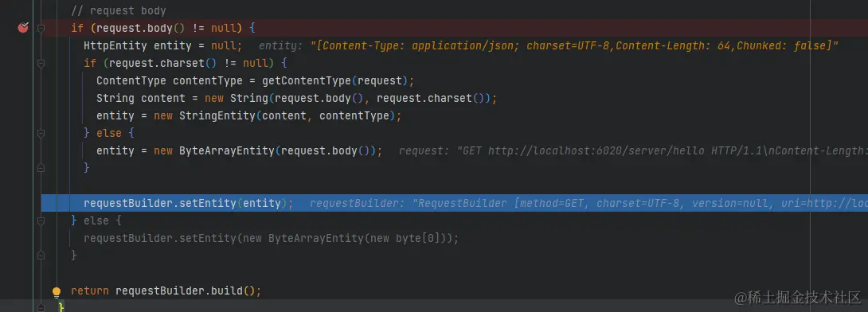Screen dimensions: 868x312
Task: Fold the else block above 'new byte[0]' line
Action: [x=41, y=220]
